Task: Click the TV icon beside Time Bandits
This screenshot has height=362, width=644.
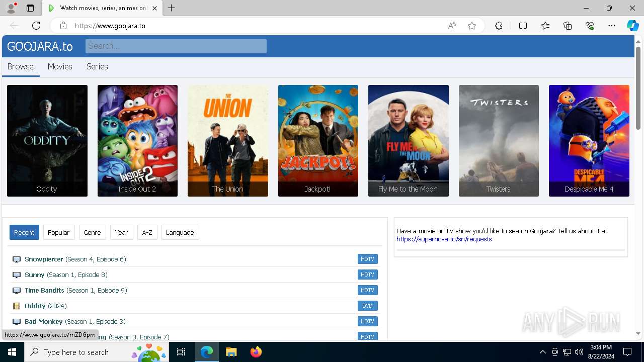Action: coord(17,291)
